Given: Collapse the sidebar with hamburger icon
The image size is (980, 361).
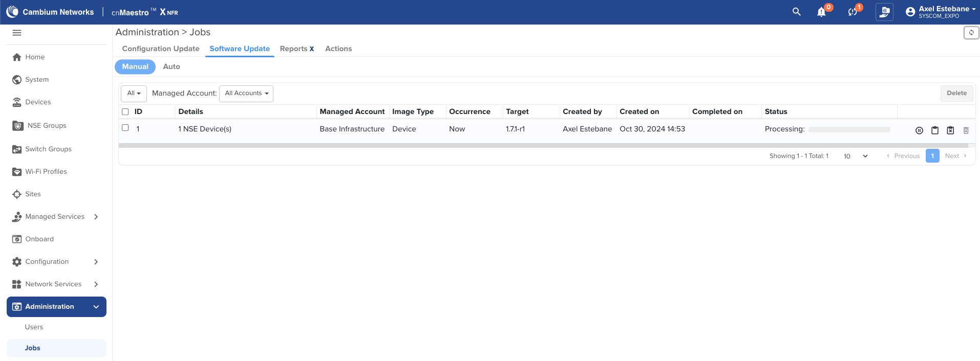Looking at the screenshot, I should (x=17, y=33).
